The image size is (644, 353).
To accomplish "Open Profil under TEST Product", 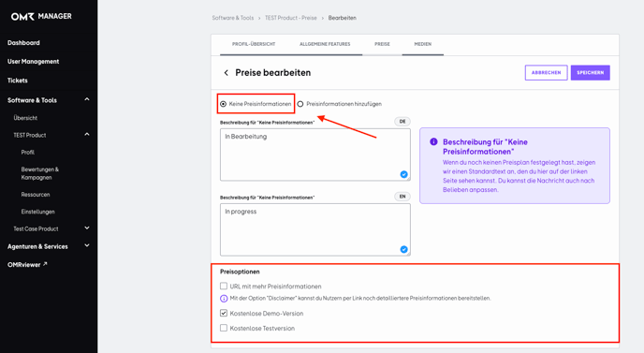I will coord(27,152).
